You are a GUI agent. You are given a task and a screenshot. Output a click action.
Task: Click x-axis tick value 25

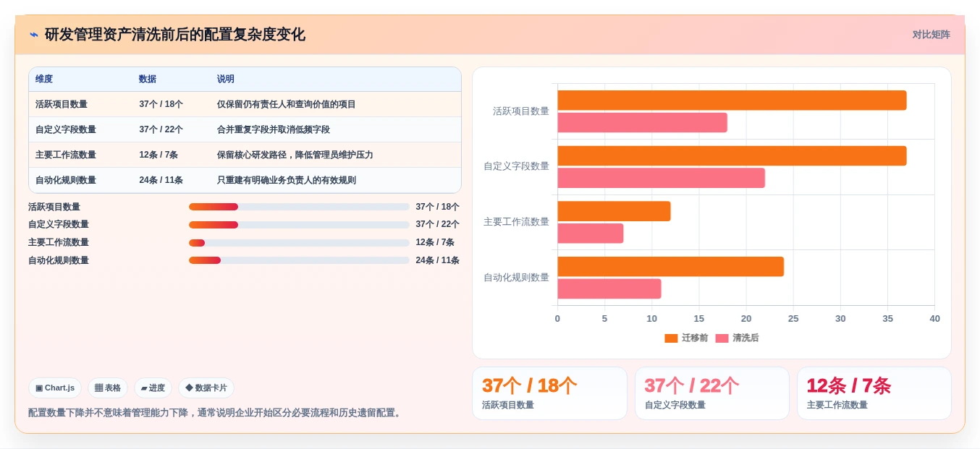tap(793, 319)
